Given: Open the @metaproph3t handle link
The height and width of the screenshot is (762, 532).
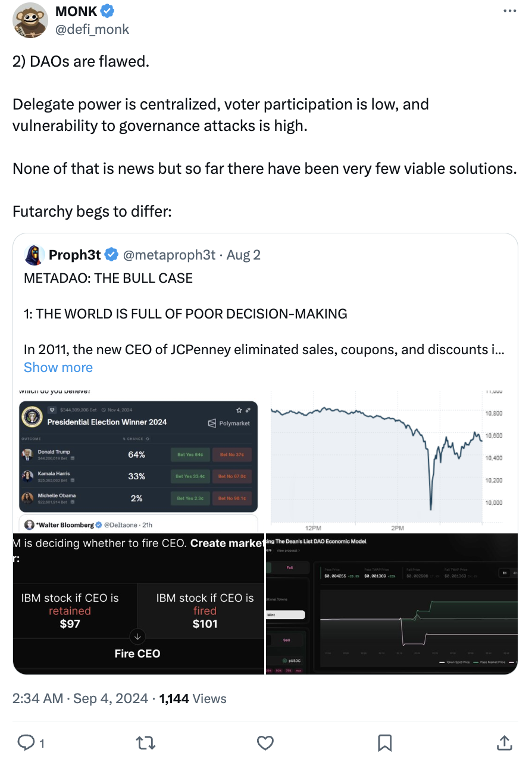Looking at the screenshot, I should [x=169, y=255].
